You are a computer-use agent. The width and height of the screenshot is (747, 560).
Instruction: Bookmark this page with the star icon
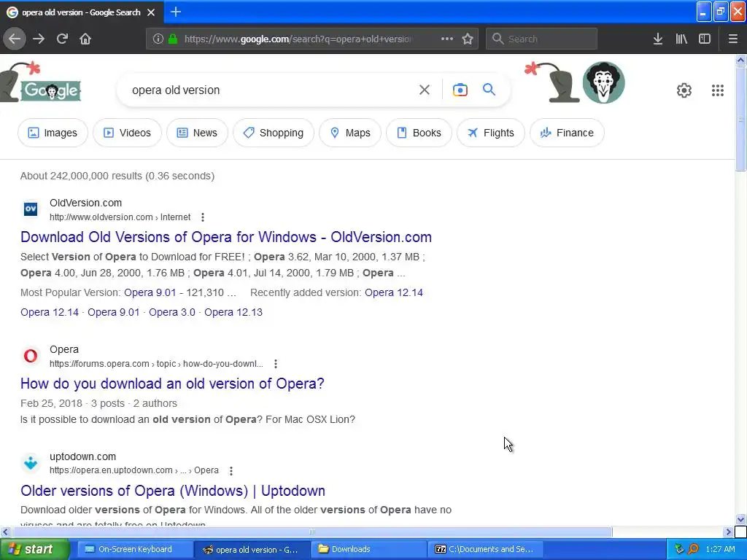(468, 39)
